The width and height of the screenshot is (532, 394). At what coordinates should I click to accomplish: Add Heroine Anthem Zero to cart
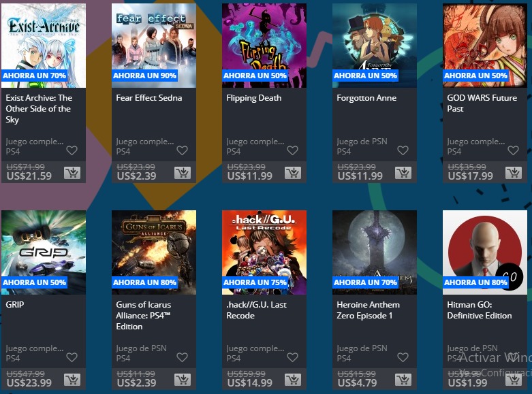[403, 380]
